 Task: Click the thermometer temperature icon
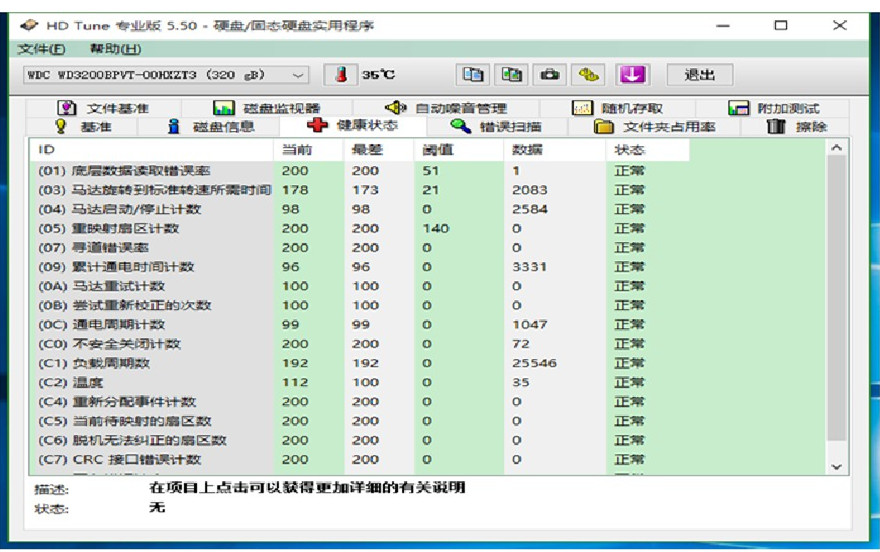point(341,75)
